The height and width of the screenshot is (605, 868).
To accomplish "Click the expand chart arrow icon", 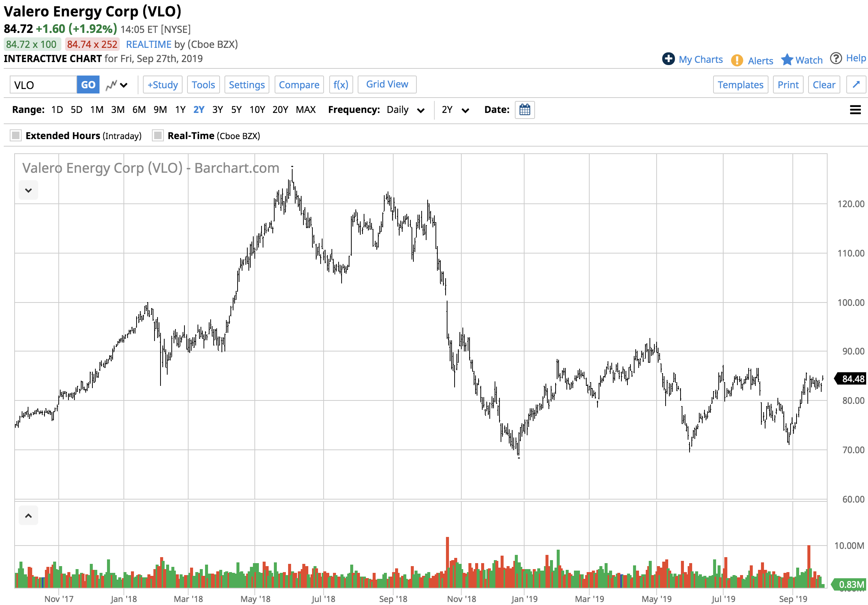I will 856,84.
